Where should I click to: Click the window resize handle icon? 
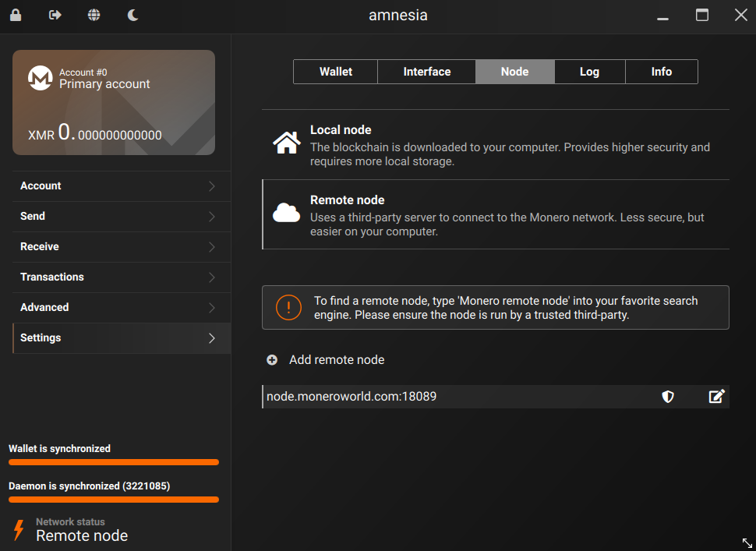747,542
